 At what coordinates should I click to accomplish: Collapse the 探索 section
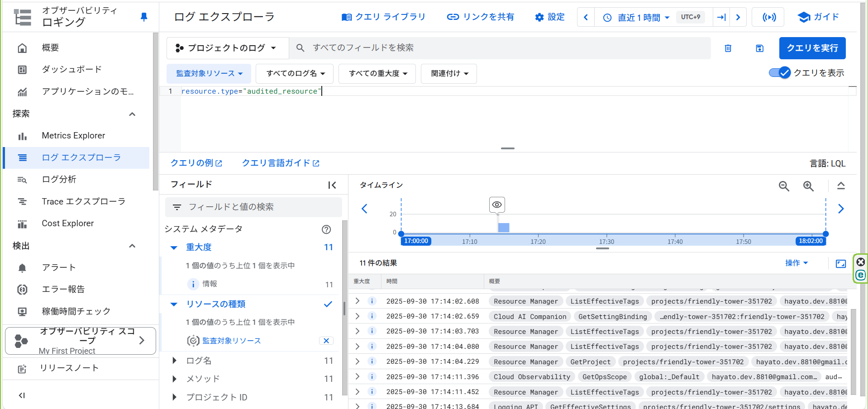coord(132,114)
